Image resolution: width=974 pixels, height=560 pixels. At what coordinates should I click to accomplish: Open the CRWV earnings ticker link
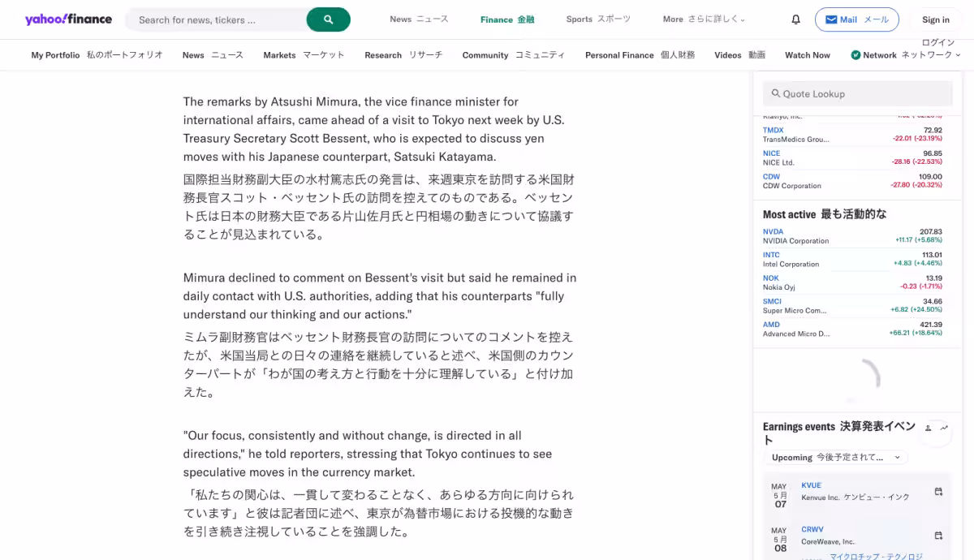(812, 529)
